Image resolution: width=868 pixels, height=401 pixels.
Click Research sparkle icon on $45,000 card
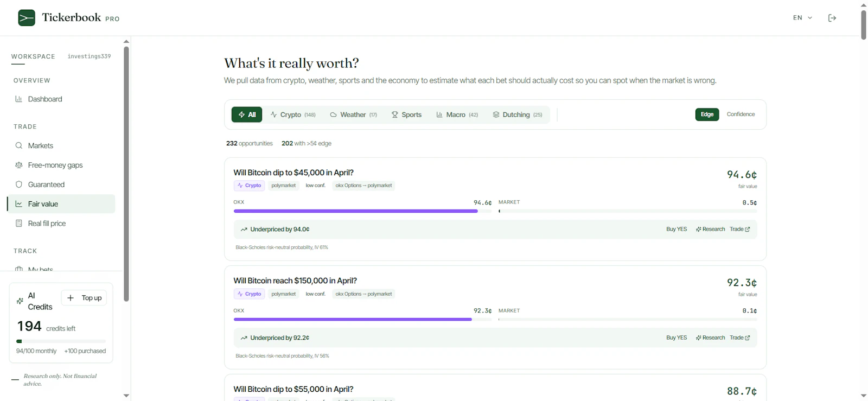[699, 230]
